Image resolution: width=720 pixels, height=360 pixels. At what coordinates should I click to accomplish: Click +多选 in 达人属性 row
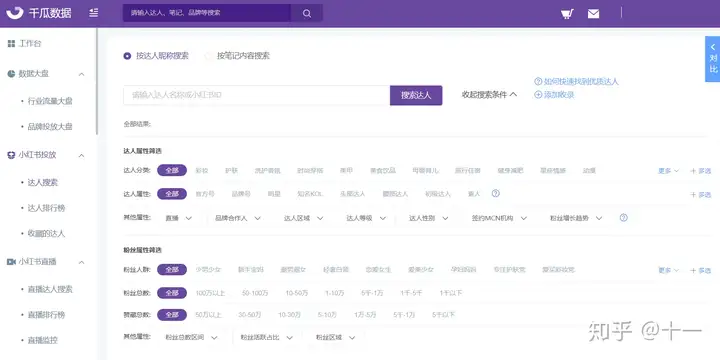(700, 195)
